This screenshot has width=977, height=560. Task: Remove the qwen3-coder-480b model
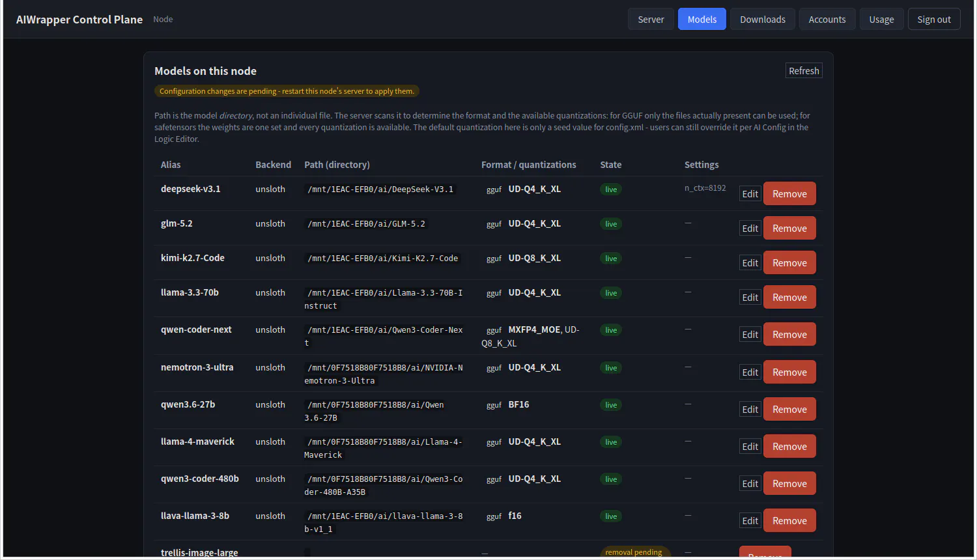click(789, 484)
